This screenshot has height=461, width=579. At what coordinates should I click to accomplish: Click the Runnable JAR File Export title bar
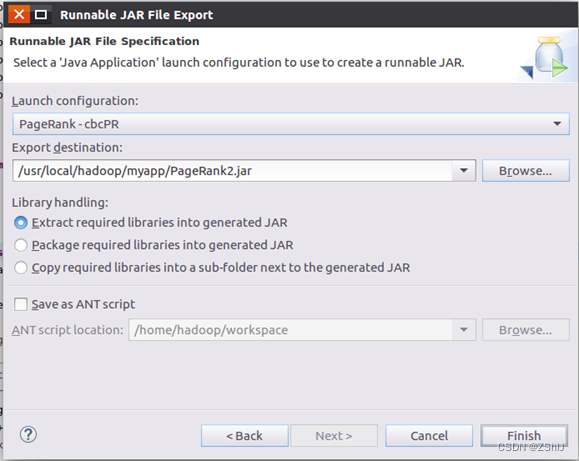point(314,15)
